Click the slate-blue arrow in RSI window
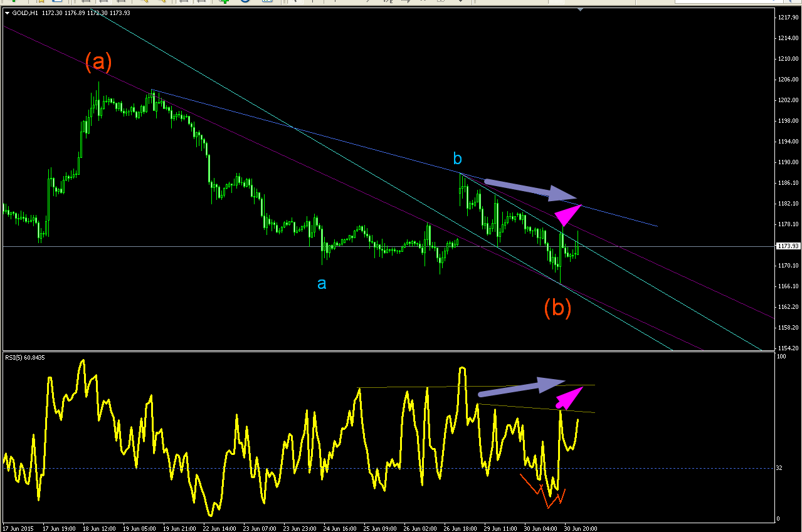Viewport: 802px width, 532px height. click(x=522, y=387)
